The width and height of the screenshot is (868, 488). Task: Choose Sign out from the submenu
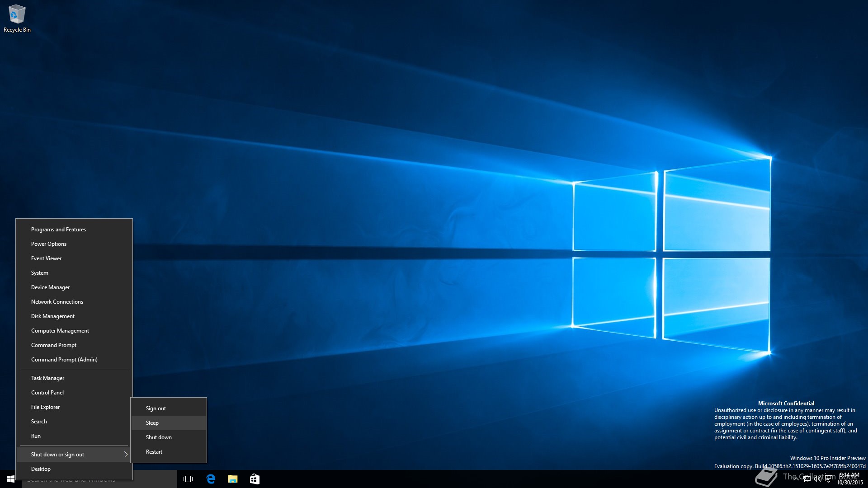169,408
